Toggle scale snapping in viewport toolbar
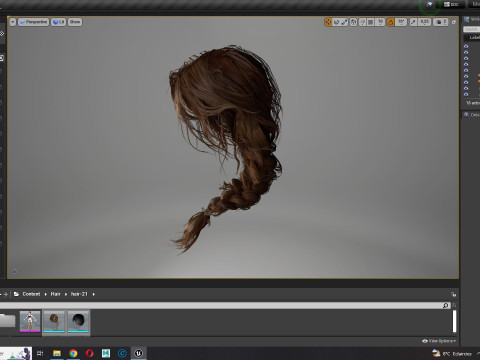Screen dimensions: 480x360 click(413, 22)
